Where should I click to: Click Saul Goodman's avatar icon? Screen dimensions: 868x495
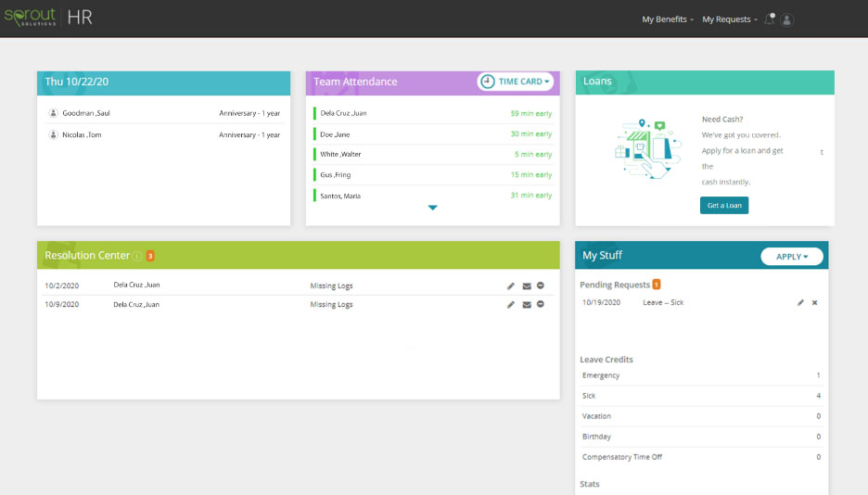(54, 113)
